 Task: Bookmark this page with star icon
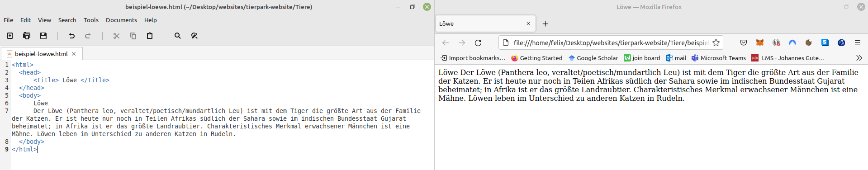click(716, 42)
